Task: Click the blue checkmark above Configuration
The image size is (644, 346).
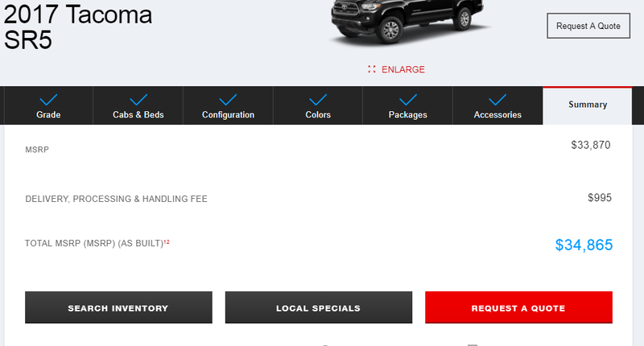Action: [228, 100]
